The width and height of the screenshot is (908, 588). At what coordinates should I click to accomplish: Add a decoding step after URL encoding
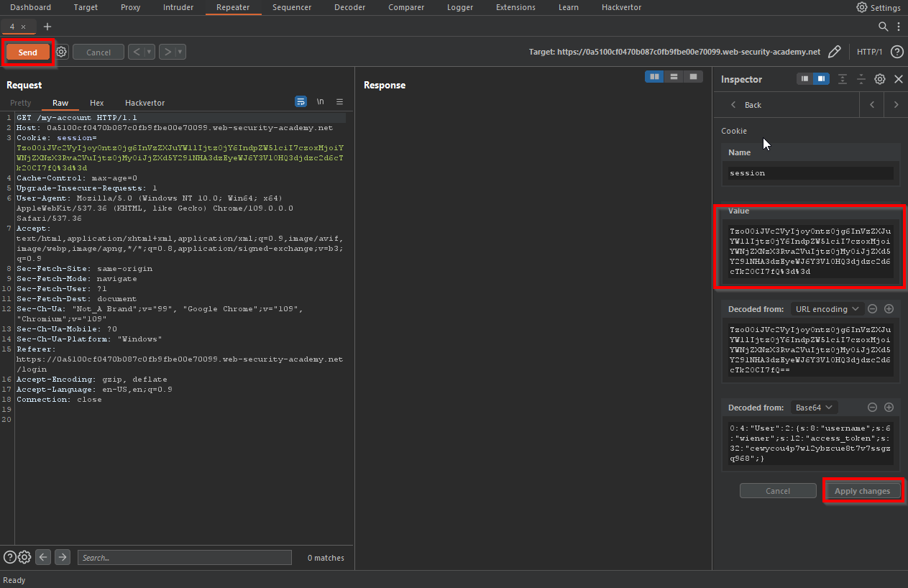click(889, 309)
